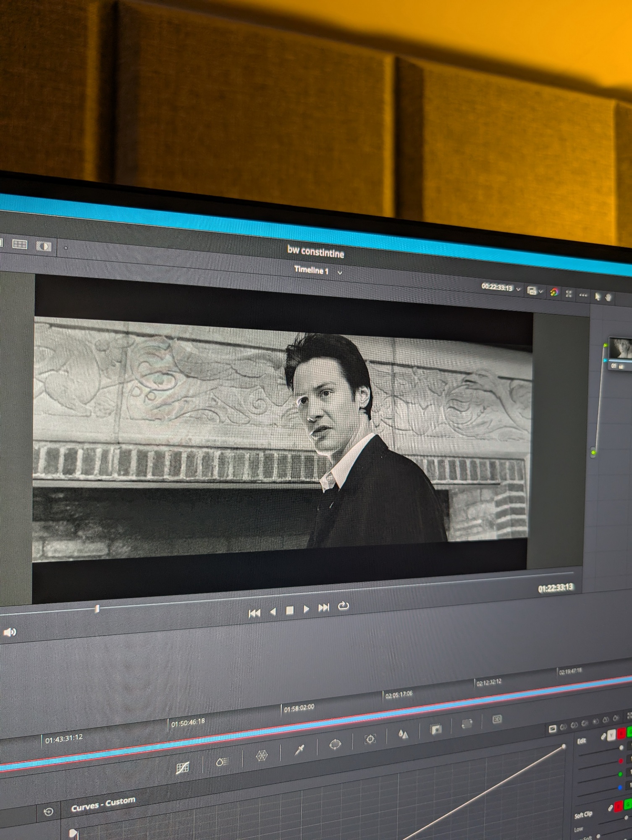Toggle the highlight mode icon in viewer

coord(554,292)
